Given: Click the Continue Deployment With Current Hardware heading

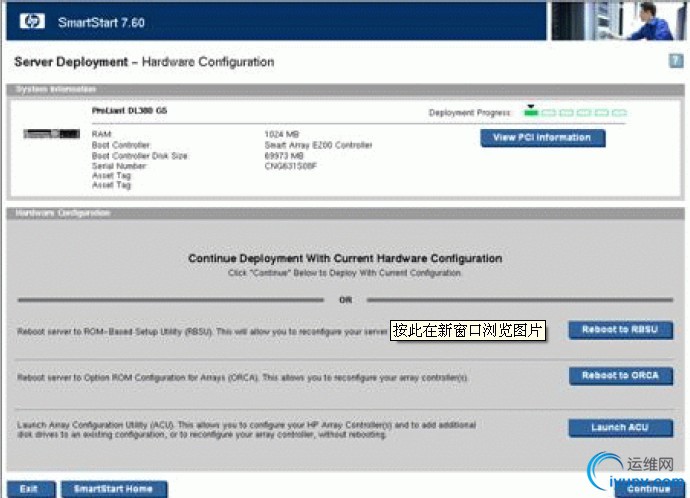Looking at the screenshot, I should point(345,258).
